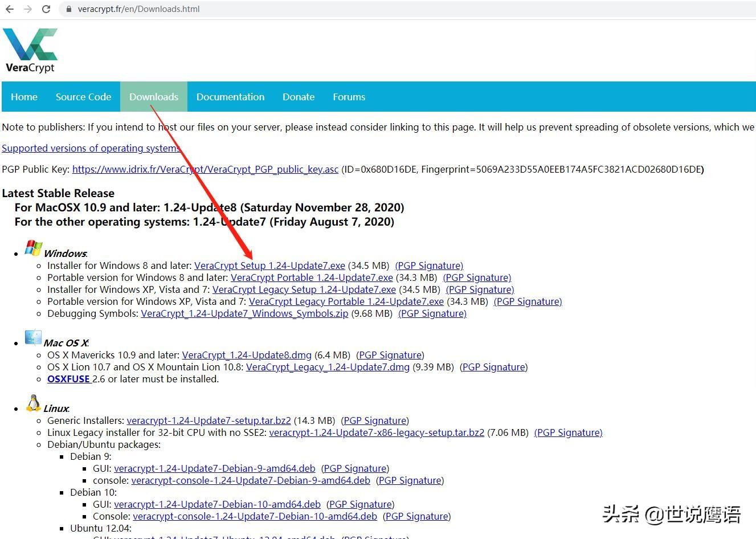This screenshot has height=539, width=756.
Task: Click the Mac OS X icon
Action: [x=33, y=337]
